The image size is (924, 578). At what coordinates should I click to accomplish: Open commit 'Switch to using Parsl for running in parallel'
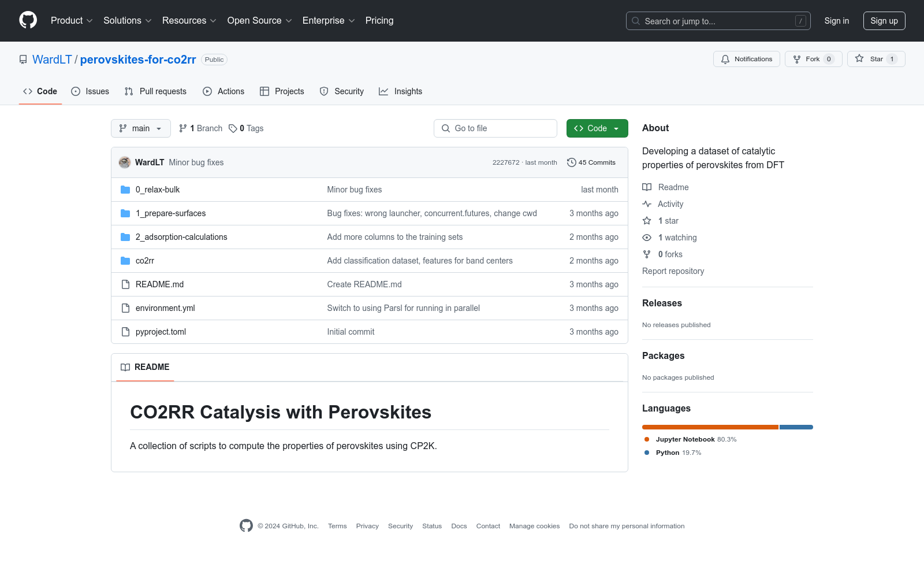click(x=404, y=308)
